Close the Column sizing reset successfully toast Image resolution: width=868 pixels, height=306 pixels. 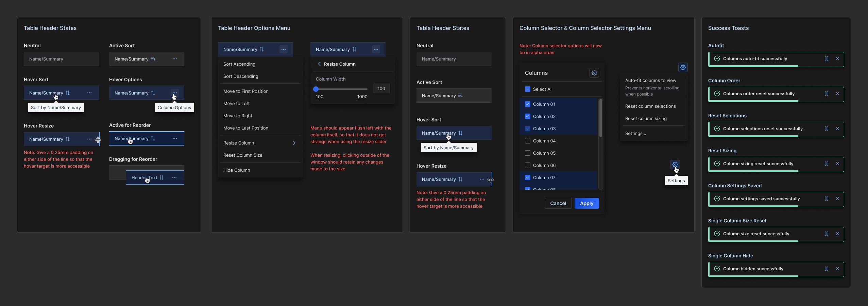pyautogui.click(x=837, y=164)
